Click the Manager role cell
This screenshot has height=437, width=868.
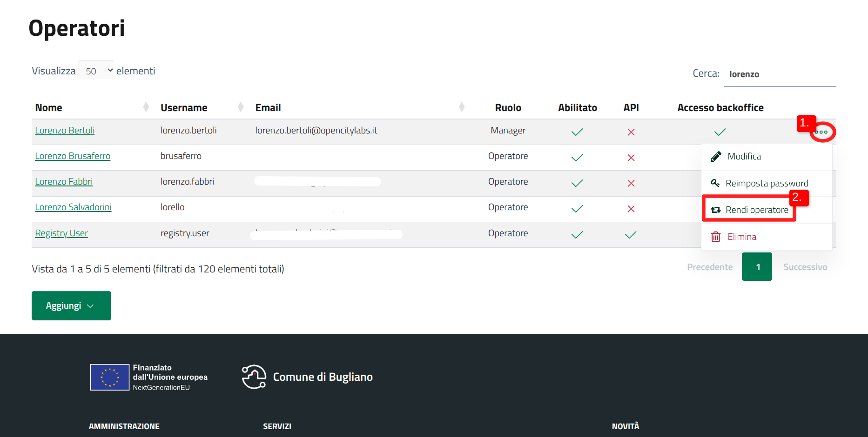tap(508, 130)
